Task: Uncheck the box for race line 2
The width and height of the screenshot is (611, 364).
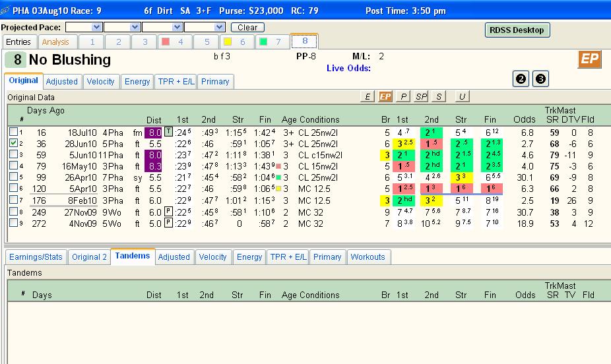Action: 13,143
